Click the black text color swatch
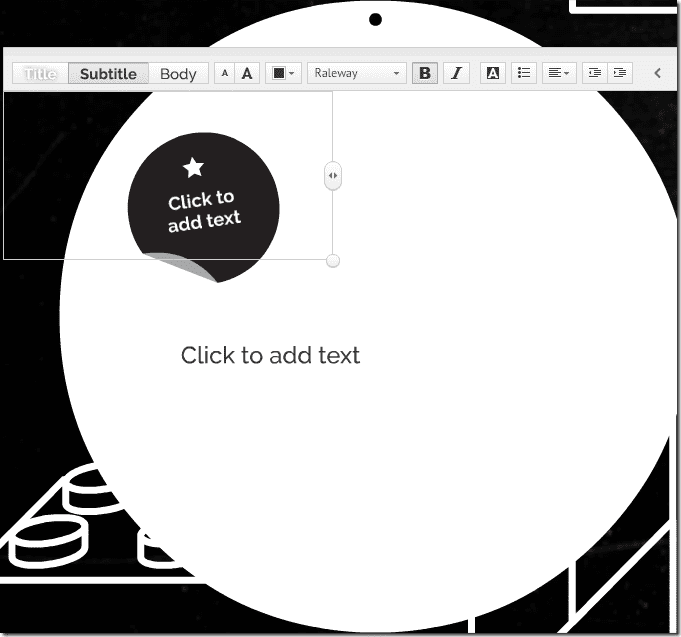The height and width of the screenshot is (637, 681). (x=278, y=73)
